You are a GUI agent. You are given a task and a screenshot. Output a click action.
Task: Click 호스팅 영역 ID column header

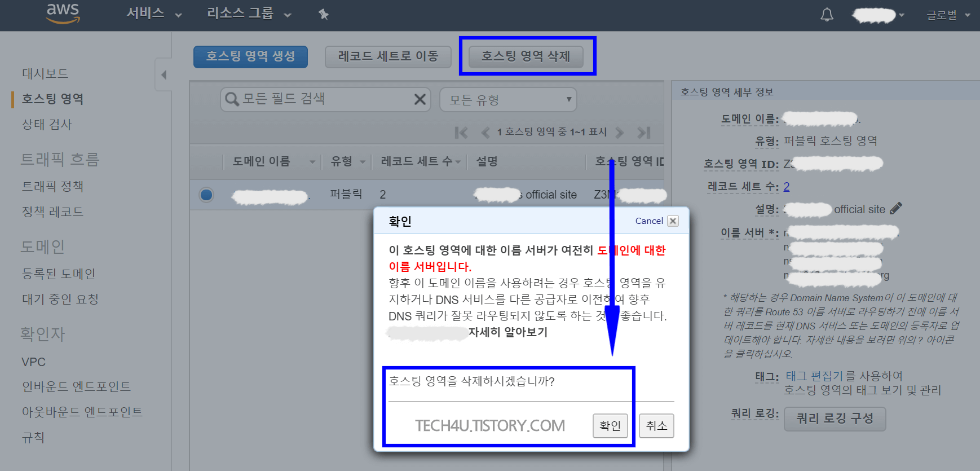point(629,161)
